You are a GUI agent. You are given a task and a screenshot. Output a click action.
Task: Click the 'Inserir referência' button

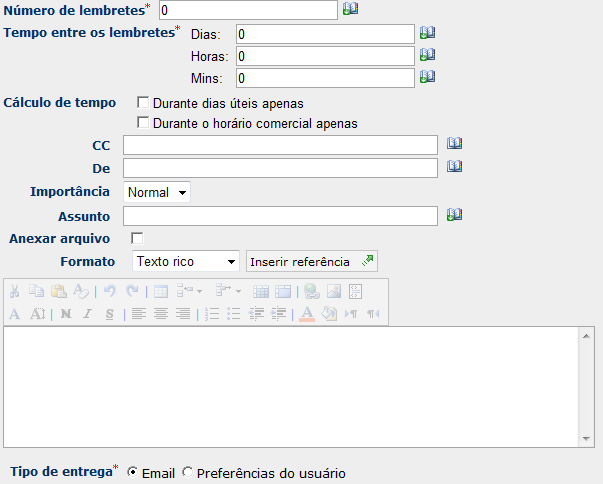click(311, 261)
